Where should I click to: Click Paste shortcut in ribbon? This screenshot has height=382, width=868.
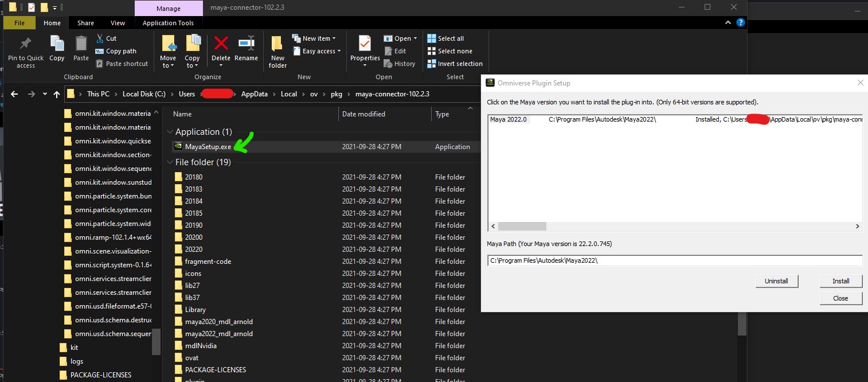click(x=121, y=64)
